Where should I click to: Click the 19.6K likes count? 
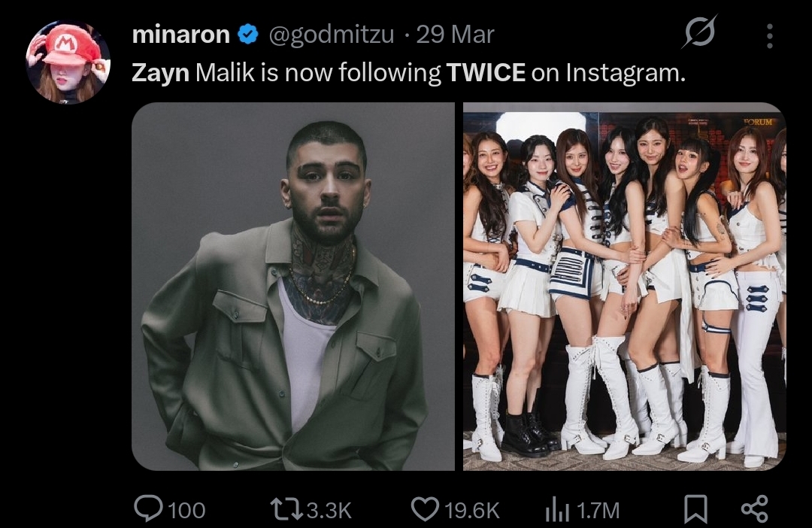[x=471, y=511]
